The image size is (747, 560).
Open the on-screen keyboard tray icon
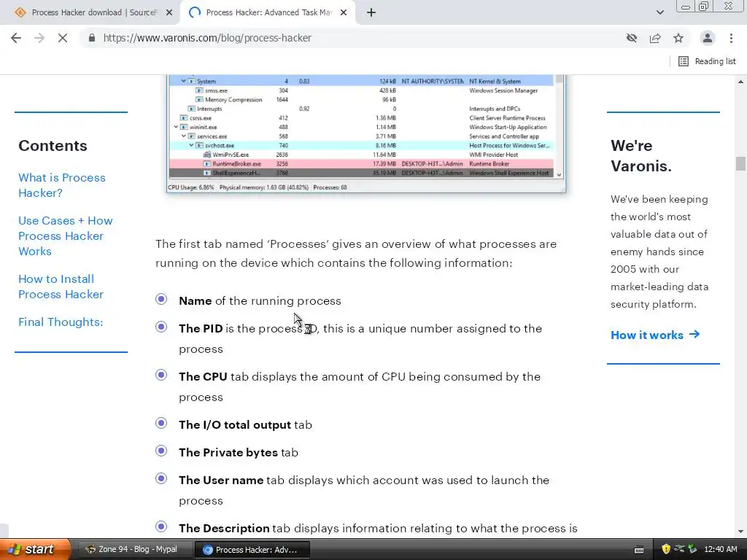tap(639, 550)
